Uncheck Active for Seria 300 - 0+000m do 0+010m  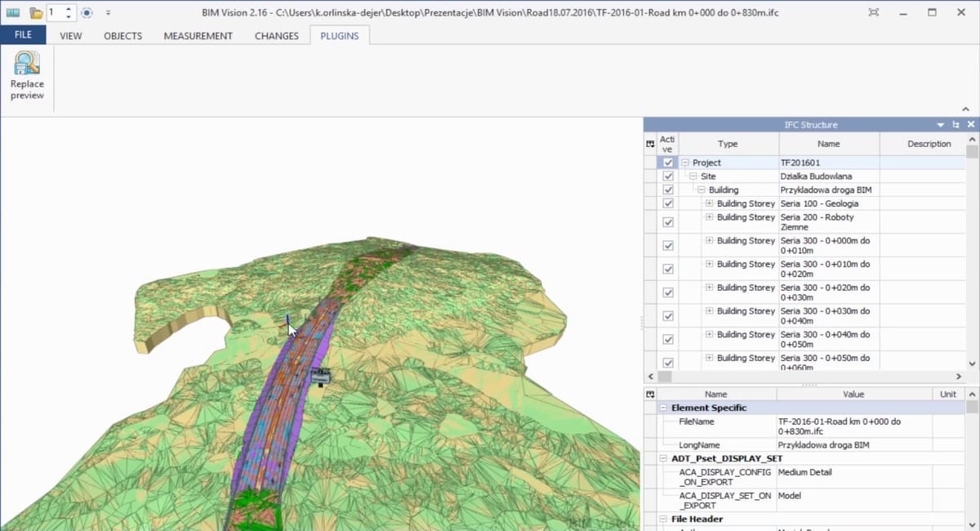pos(668,245)
